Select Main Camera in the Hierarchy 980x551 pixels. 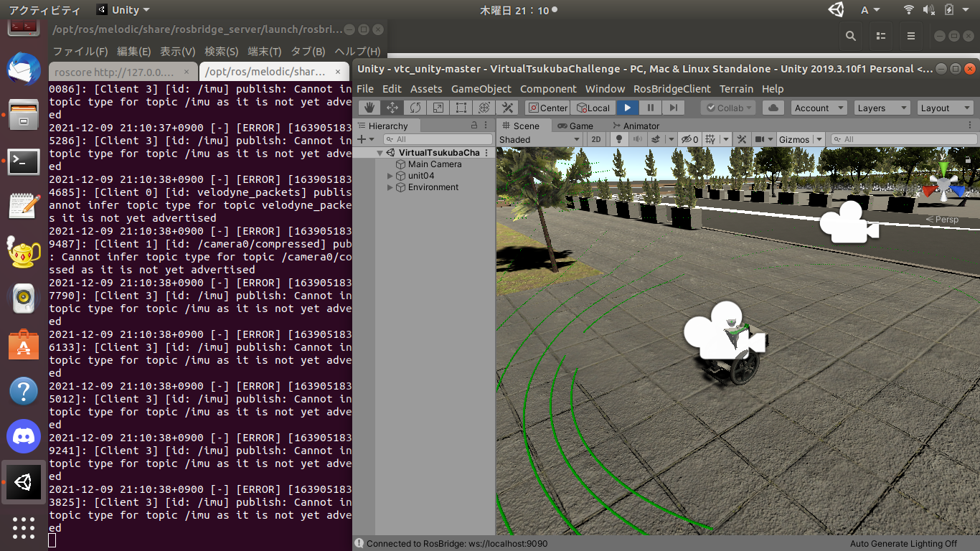point(435,164)
